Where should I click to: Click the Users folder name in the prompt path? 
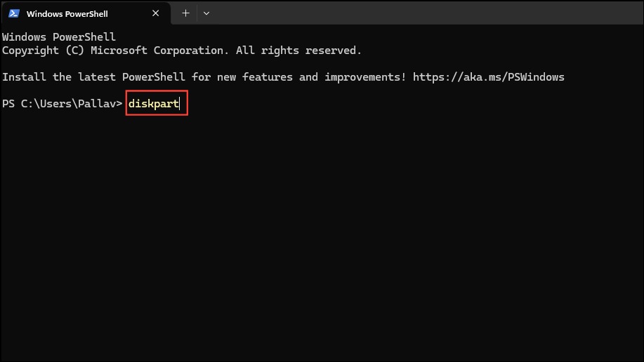[x=55, y=104]
